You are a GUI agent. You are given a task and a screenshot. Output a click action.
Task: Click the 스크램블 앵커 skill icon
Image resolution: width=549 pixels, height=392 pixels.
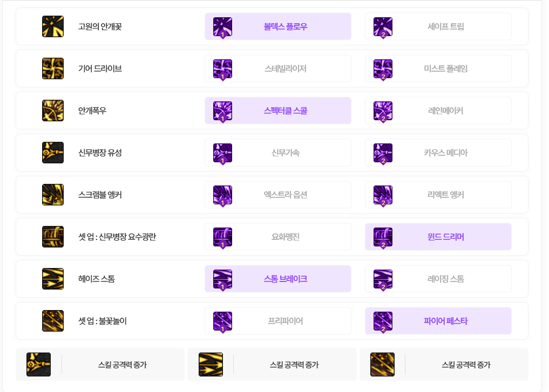(x=53, y=195)
